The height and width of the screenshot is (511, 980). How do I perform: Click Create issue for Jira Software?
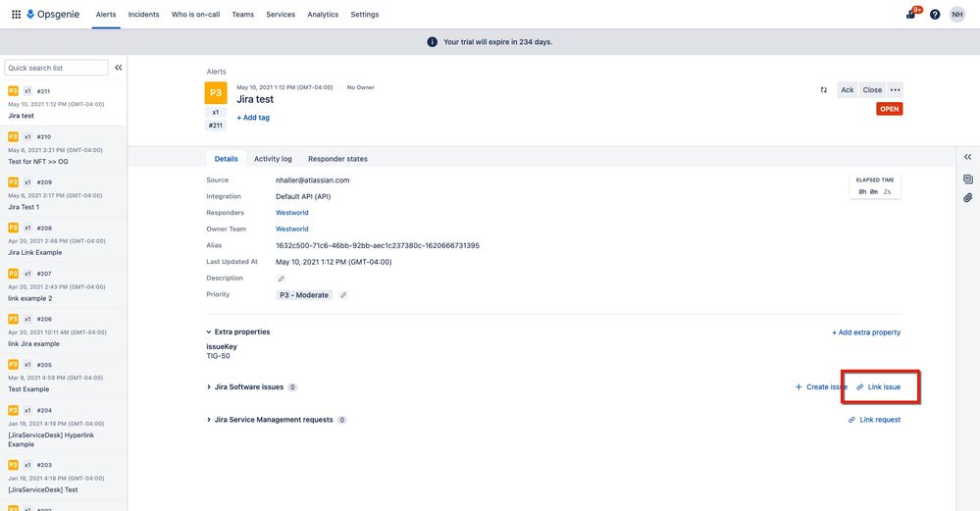[821, 387]
